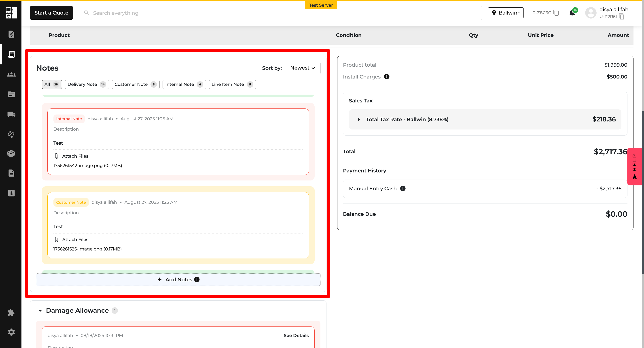Click the Manual Entry Cash label
This screenshot has width=644, height=348.
373,189
